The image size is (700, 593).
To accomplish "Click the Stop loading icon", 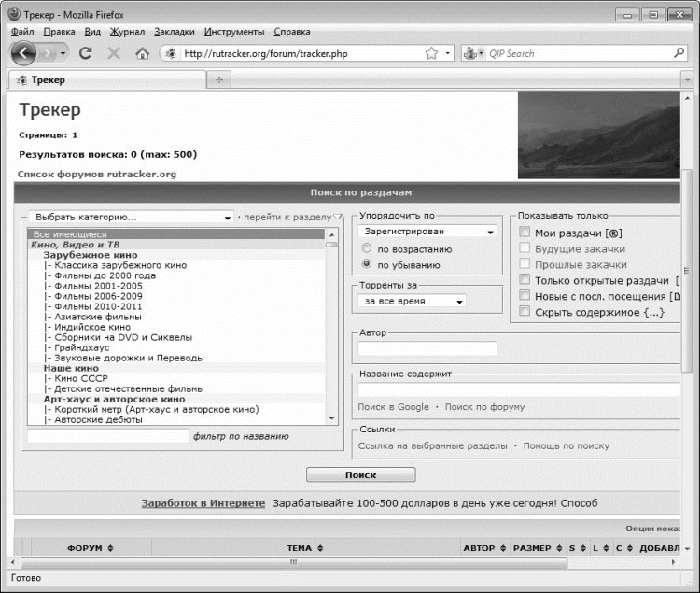I will point(114,53).
